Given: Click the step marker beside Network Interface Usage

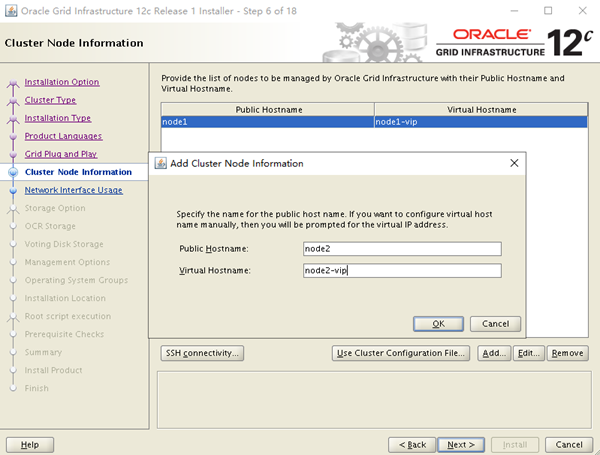Looking at the screenshot, I should coord(13,190).
